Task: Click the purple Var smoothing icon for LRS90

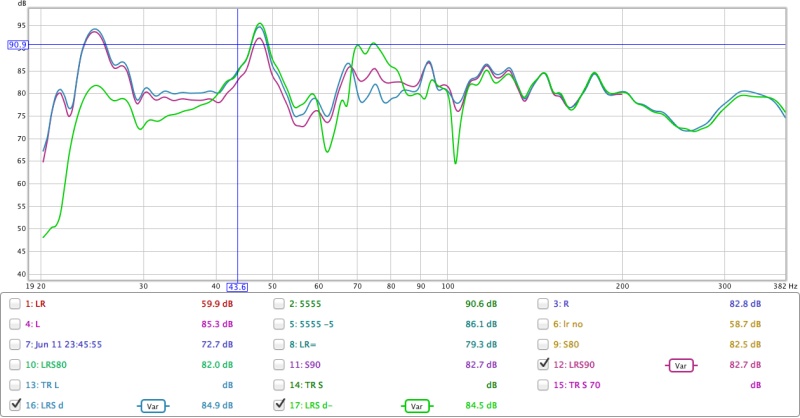Action: [680, 365]
